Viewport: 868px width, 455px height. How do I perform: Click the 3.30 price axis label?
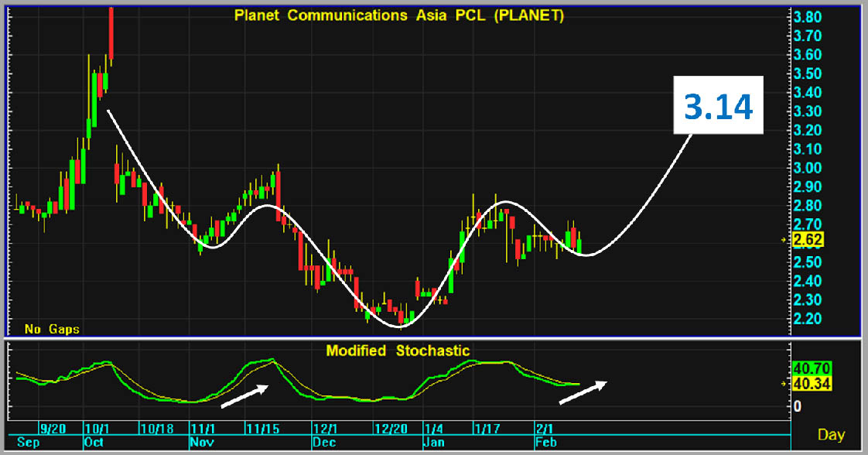[x=807, y=111]
